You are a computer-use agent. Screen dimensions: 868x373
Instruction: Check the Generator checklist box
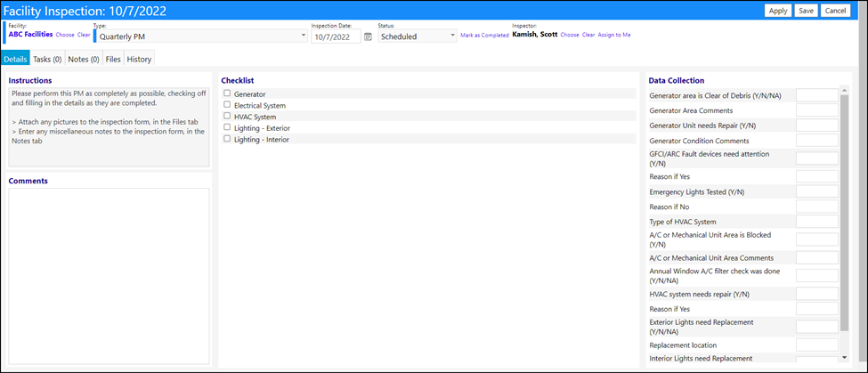point(227,93)
